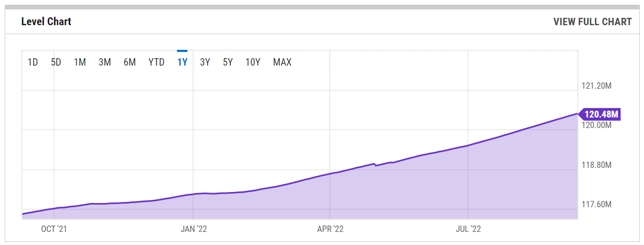Switch chart to 3M range
The image size is (644, 245).
[105, 62]
